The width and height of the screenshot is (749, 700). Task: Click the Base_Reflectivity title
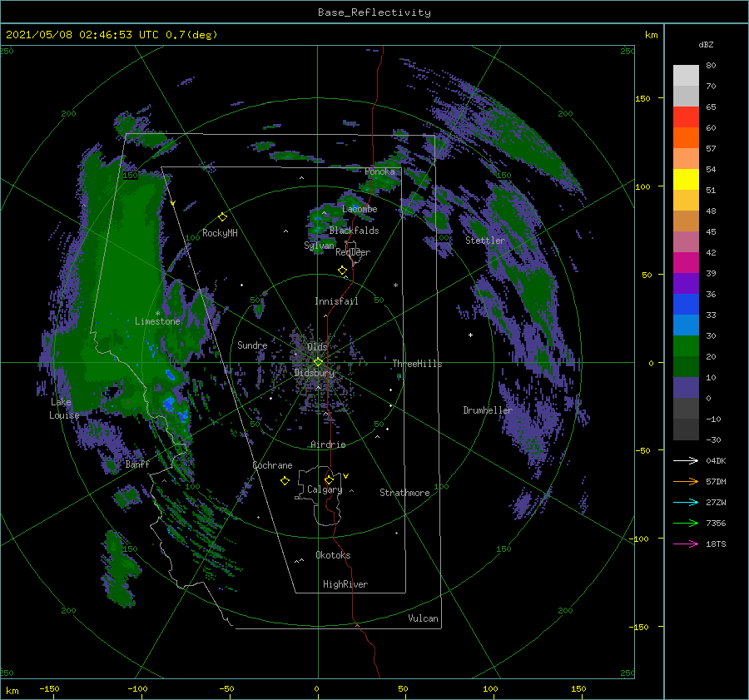click(x=374, y=12)
